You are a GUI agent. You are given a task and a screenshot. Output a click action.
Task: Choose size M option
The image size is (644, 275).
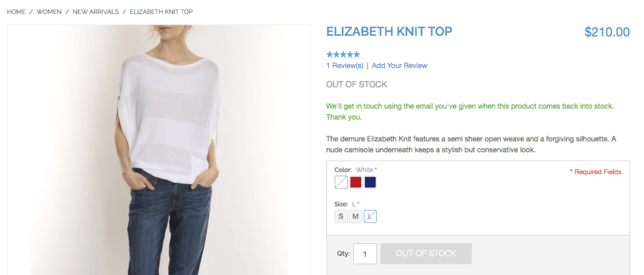(x=356, y=216)
